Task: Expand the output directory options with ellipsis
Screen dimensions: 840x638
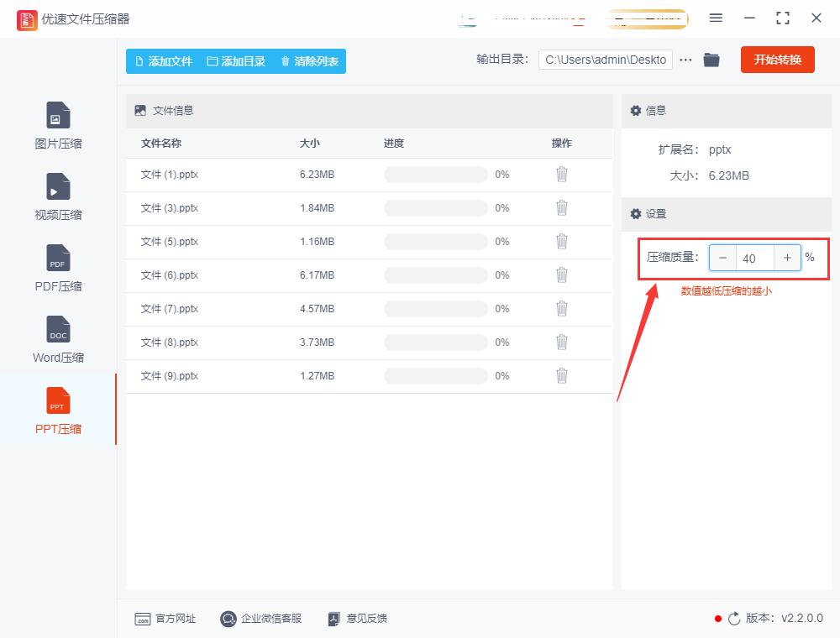Action: click(x=685, y=60)
